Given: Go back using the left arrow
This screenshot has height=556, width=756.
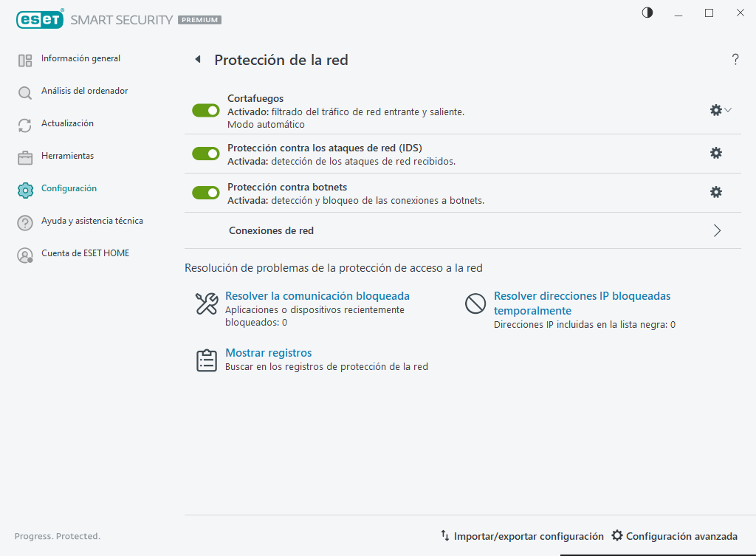Looking at the screenshot, I should [197, 60].
